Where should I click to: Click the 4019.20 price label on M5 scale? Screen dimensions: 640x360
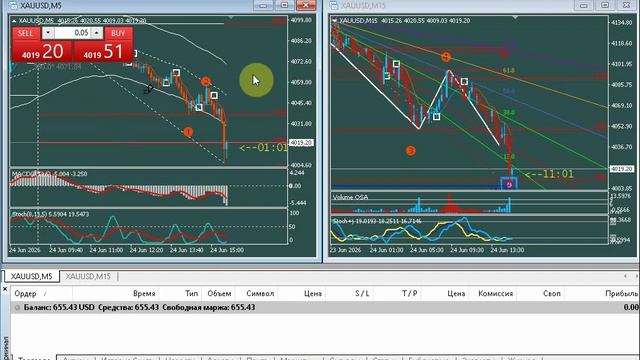click(301, 143)
